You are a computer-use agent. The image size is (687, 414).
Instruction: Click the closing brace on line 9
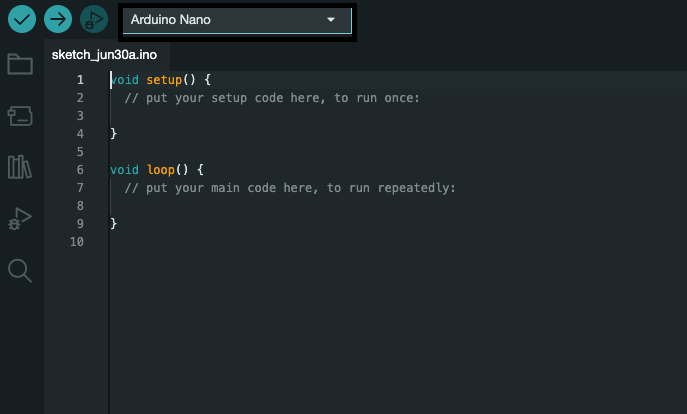point(113,223)
